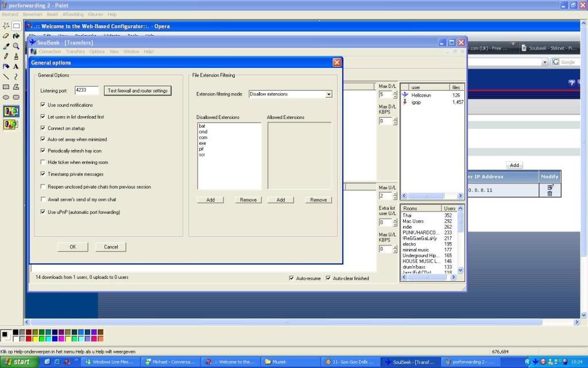Pick the straight Line tool
The height and width of the screenshot is (368, 588).
pyautogui.click(x=6, y=76)
